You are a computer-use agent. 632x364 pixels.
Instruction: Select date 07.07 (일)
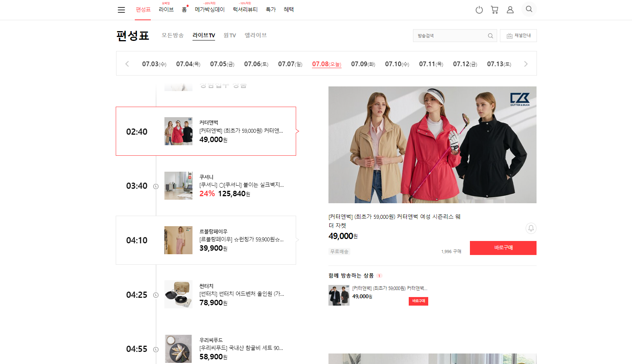[x=290, y=64]
